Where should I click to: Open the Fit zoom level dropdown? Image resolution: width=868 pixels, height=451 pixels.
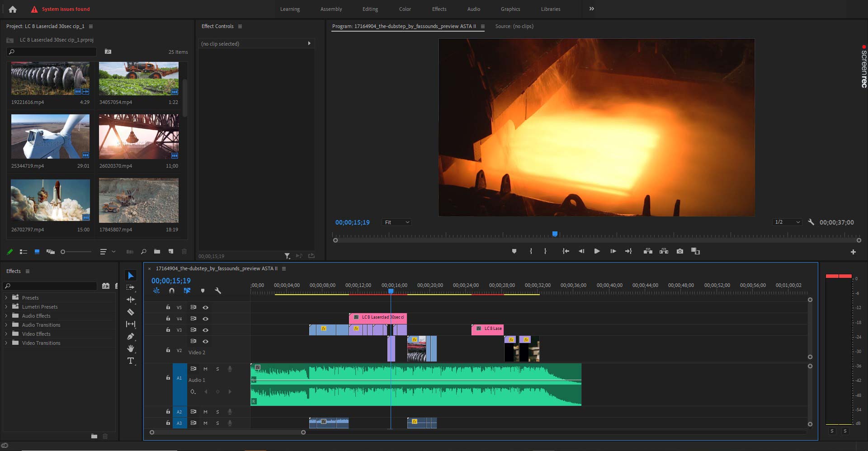tap(397, 222)
